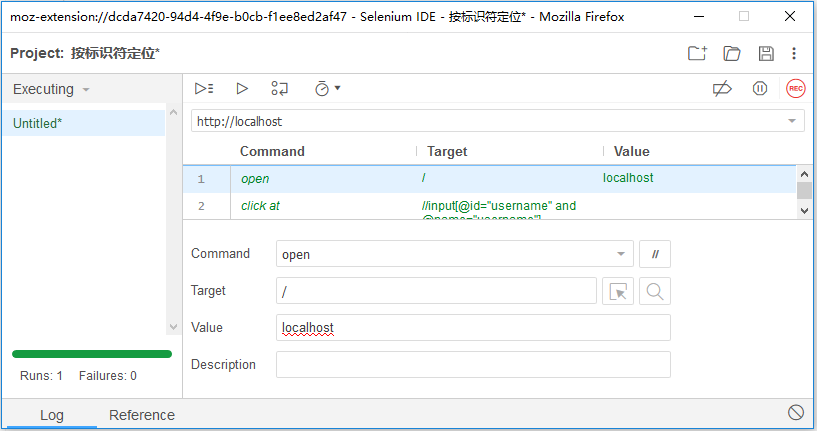
Task: Clear the log with the circle-slash icon
Action: point(796,412)
